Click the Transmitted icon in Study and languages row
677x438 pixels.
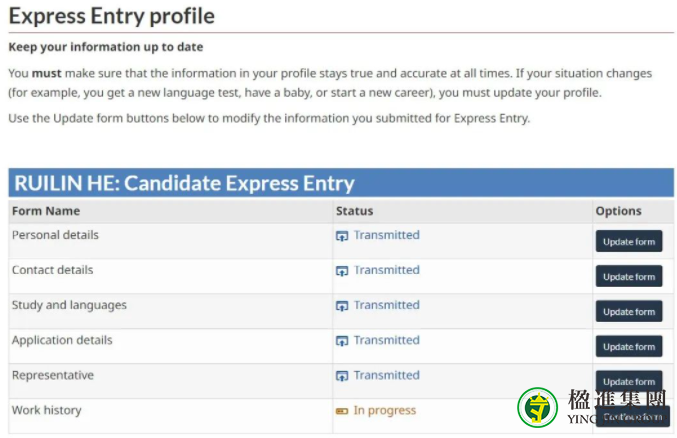click(342, 306)
